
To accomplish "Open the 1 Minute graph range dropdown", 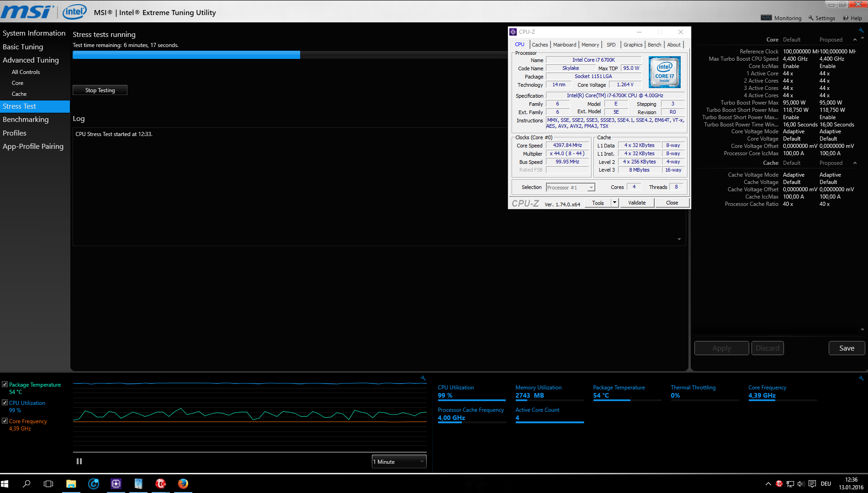I will click(x=399, y=462).
